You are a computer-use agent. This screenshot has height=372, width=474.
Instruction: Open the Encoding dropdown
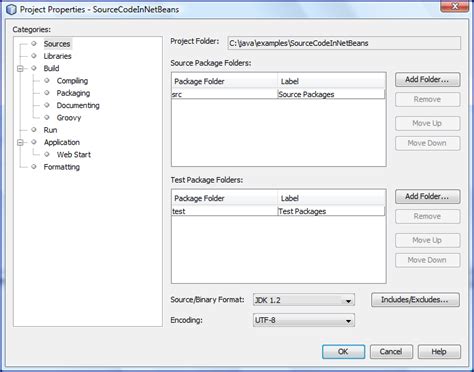tap(304, 320)
